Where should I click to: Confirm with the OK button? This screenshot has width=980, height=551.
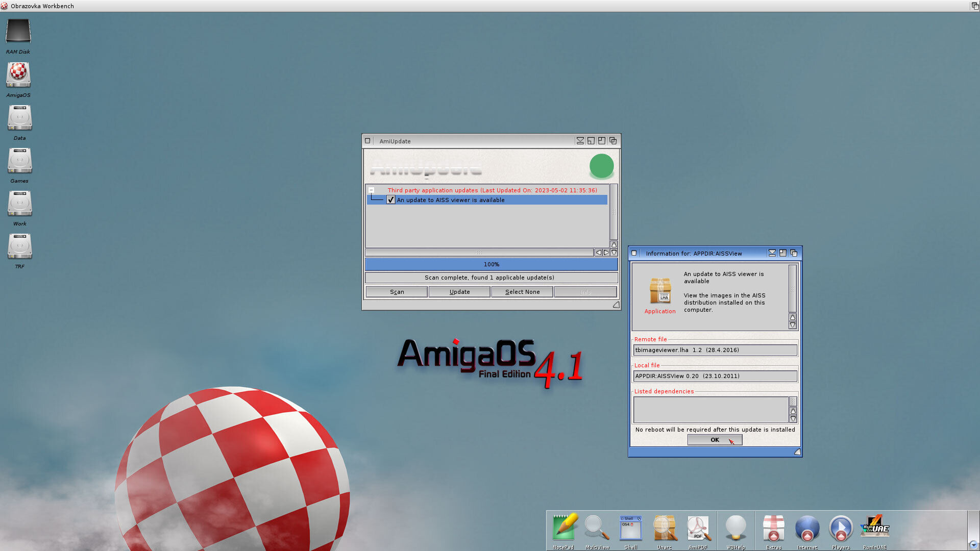tap(715, 440)
